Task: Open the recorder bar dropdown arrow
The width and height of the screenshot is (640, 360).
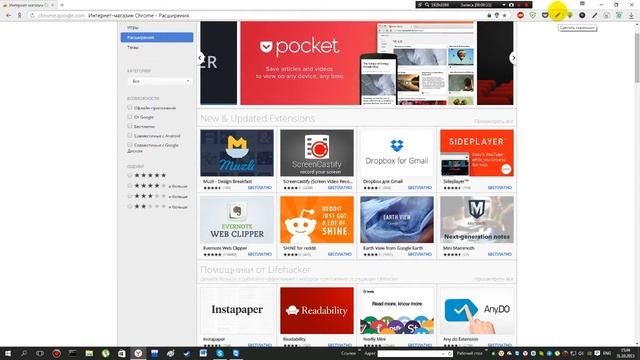Action: point(504,4)
